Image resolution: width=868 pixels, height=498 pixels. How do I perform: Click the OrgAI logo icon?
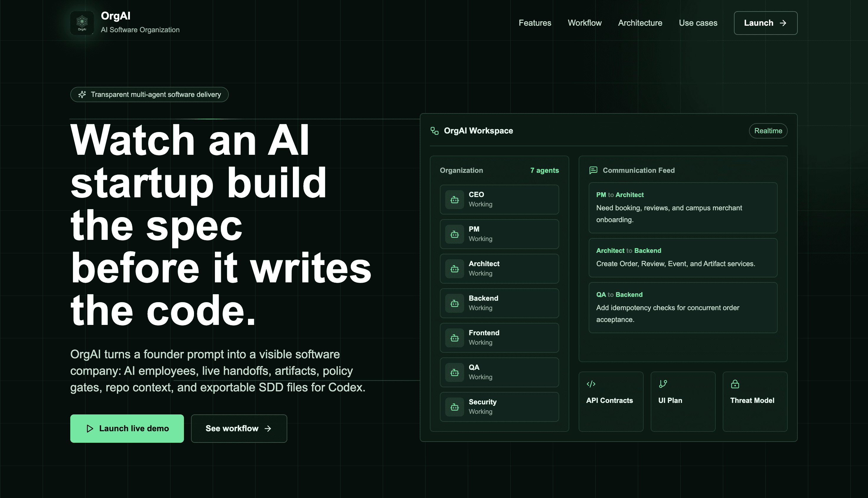click(82, 22)
